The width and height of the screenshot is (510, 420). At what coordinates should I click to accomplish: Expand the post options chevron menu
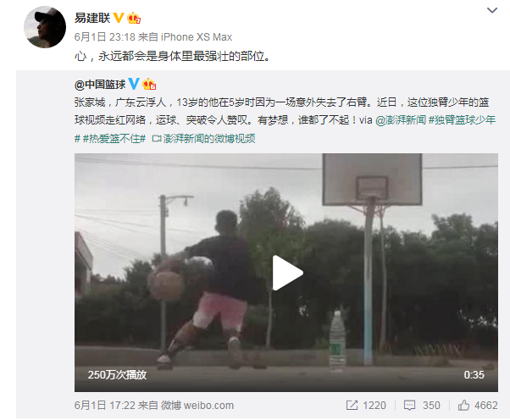click(491, 10)
